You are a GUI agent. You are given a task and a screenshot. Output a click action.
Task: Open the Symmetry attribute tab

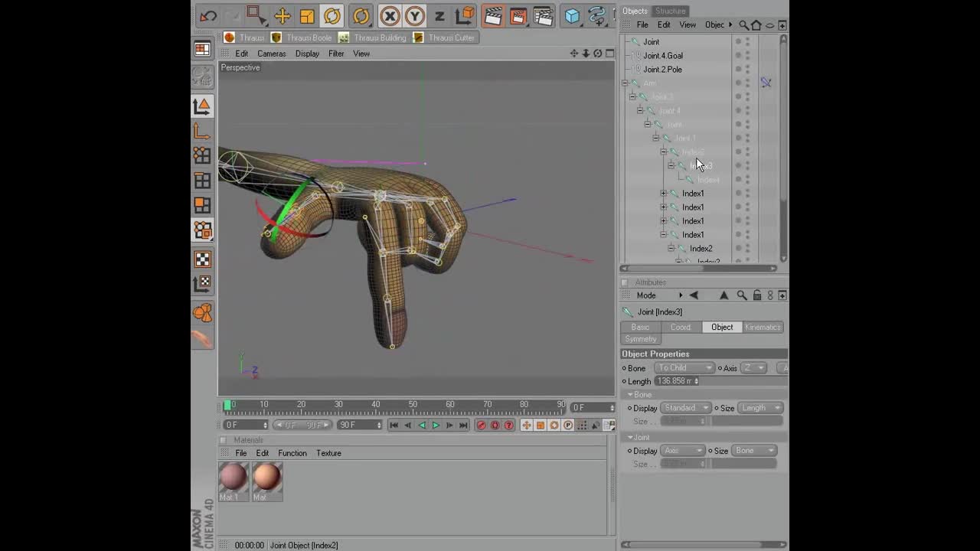[641, 339]
